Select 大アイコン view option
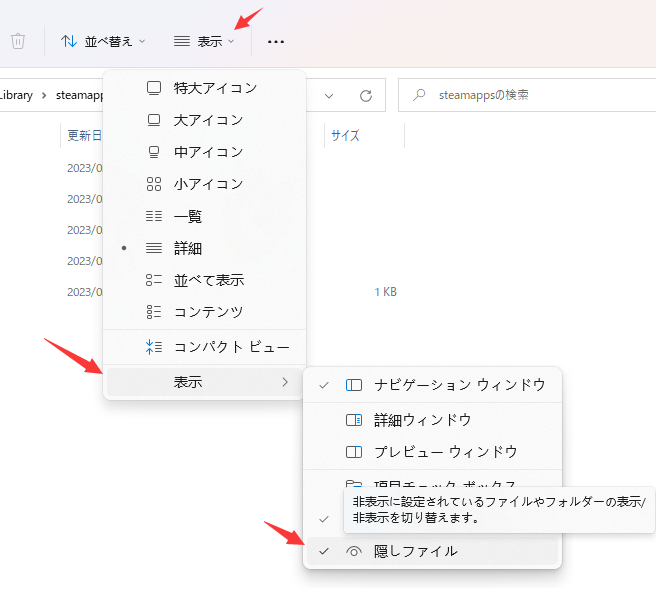Viewport: 656px width, 611px height. coord(204,120)
